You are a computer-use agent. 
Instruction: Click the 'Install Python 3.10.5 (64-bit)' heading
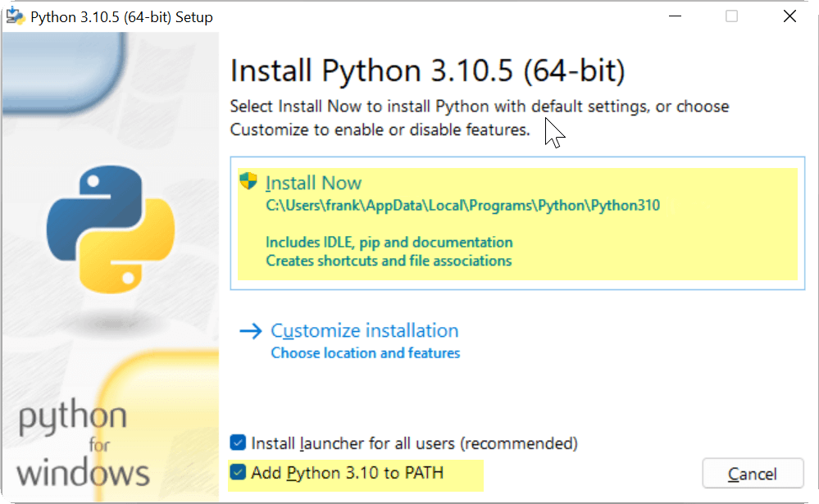tap(427, 70)
